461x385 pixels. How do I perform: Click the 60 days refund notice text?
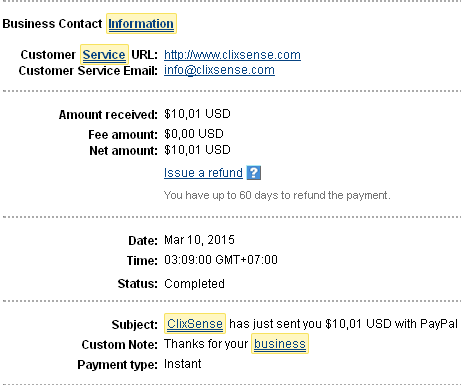tap(277, 195)
